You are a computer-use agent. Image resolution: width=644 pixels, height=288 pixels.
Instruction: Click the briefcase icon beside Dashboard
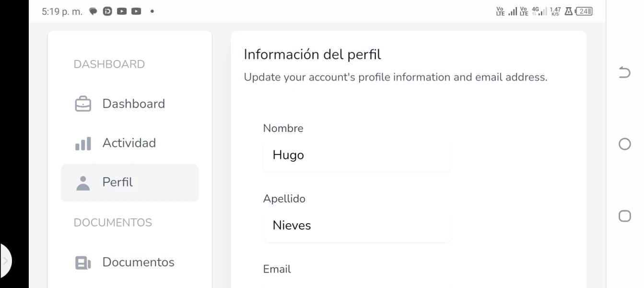[83, 104]
